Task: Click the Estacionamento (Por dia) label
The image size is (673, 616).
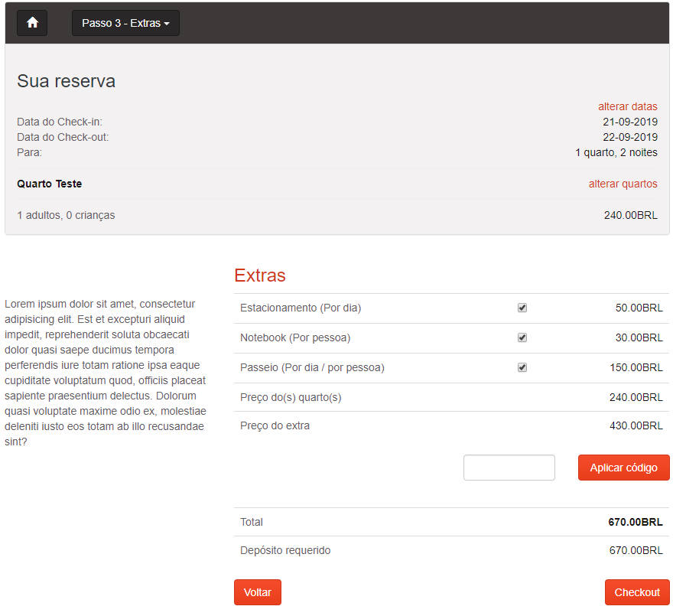Action: [301, 308]
